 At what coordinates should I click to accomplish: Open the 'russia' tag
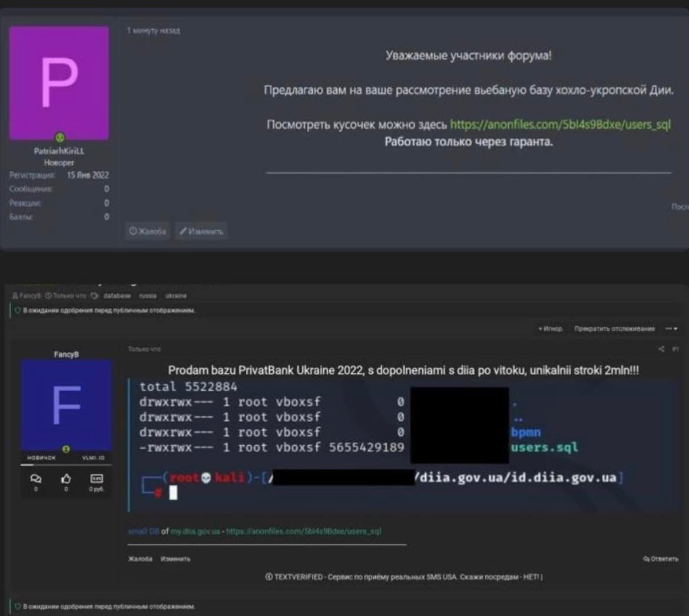[x=148, y=296]
